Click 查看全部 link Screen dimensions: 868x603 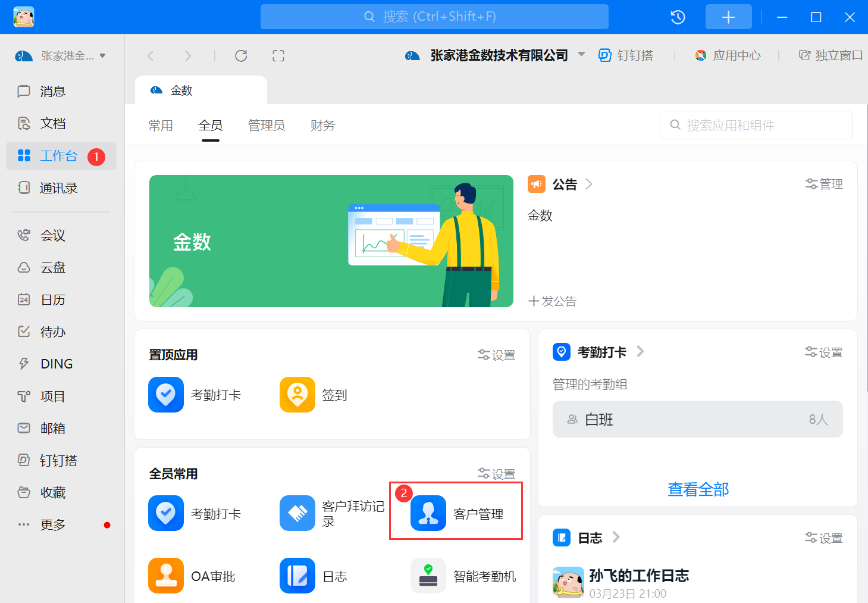coord(698,489)
